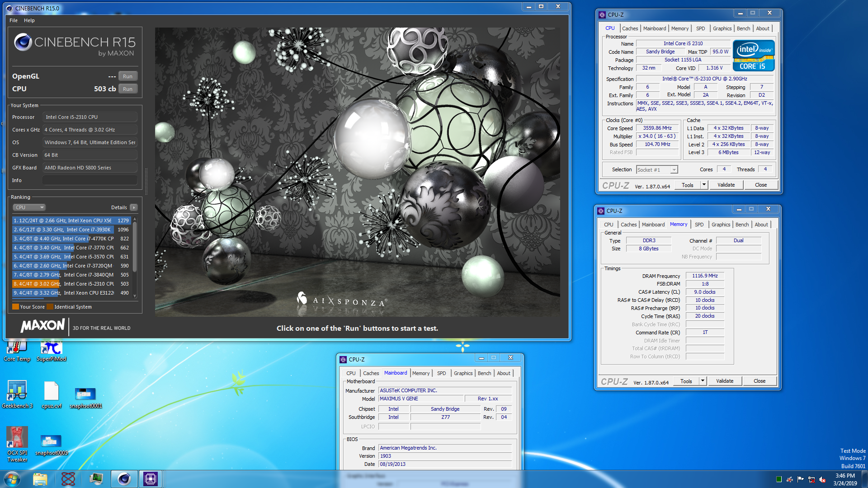Select the snaphsot0001 image on desktop
868x488 pixels.
tap(85, 398)
